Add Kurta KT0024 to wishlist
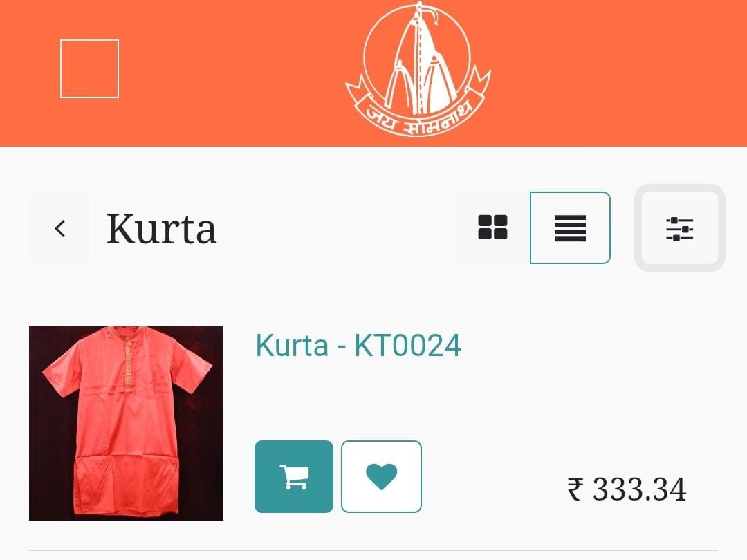Screen dimensions: 747x560 click(381, 476)
